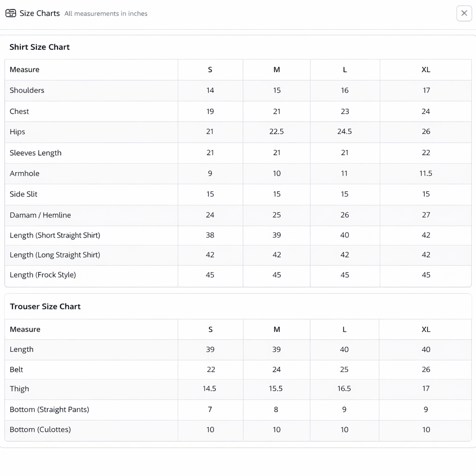Click Length (Short Straight Shirt) label
The height and width of the screenshot is (476, 476).
pos(55,235)
